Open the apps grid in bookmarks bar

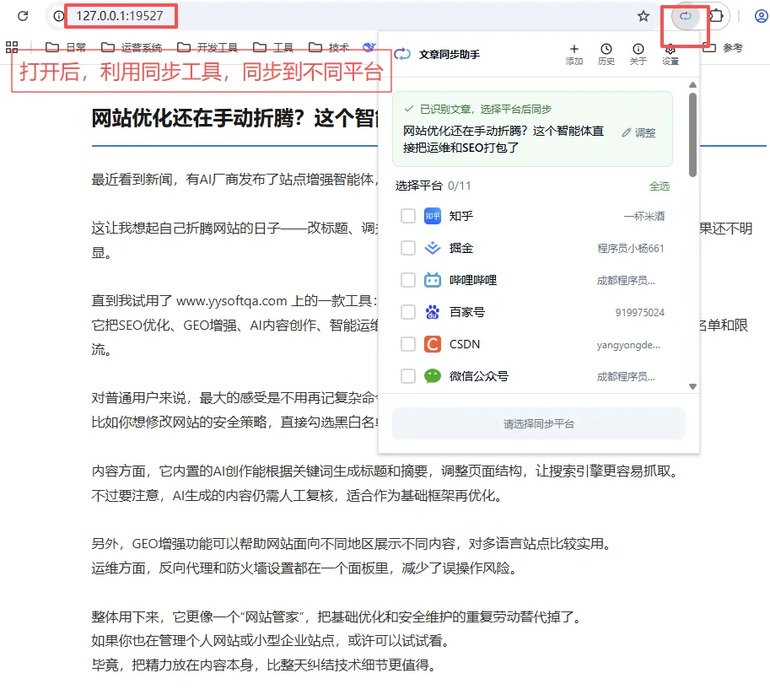pyautogui.click(x=12, y=47)
